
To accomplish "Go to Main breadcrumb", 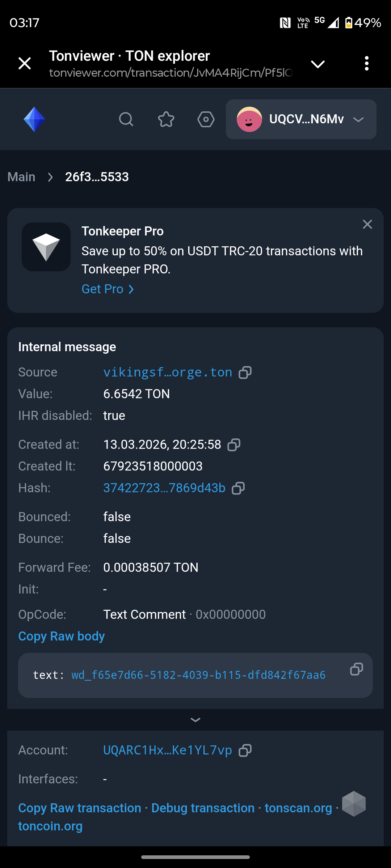I will pos(21,177).
